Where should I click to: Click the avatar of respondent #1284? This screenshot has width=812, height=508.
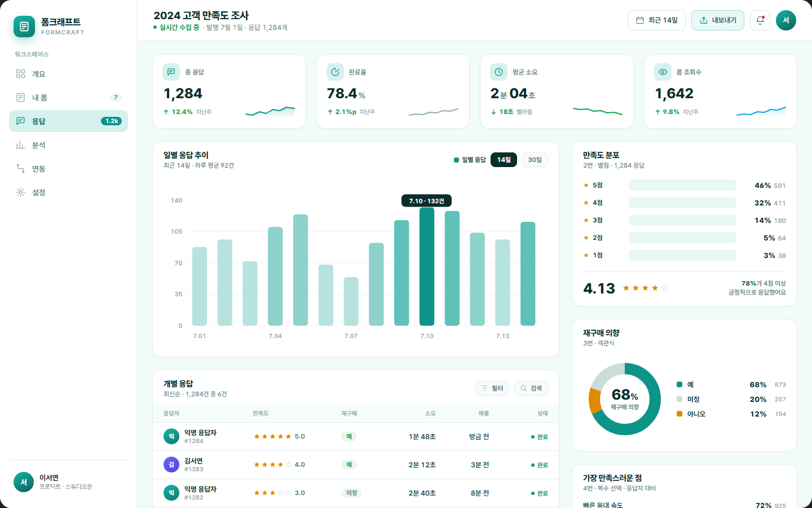pos(171,436)
